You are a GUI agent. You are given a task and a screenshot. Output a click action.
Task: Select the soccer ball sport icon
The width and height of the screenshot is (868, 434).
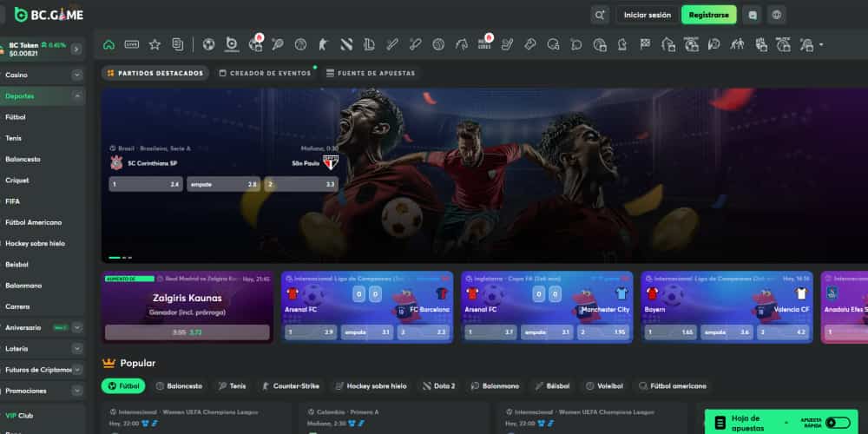208,44
